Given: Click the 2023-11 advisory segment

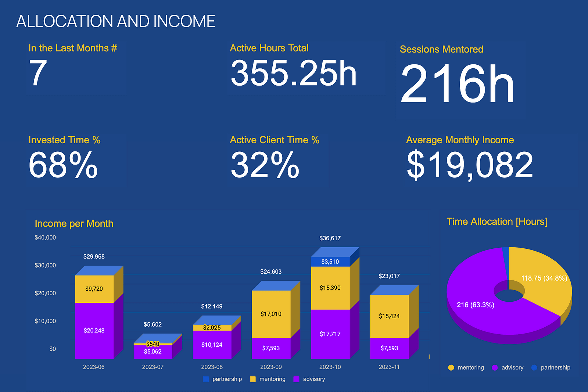Looking at the screenshot, I should tap(390, 348).
